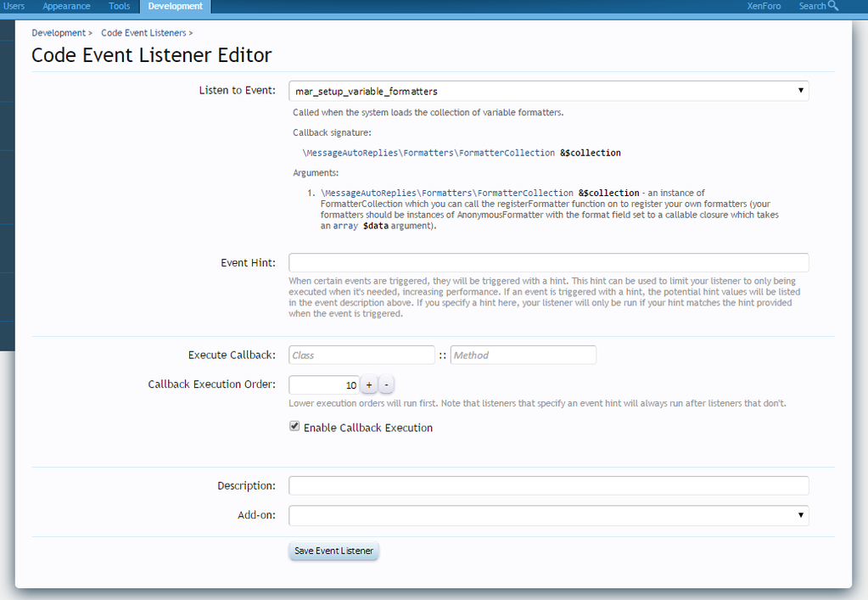The width and height of the screenshot is (868, 600).
Task: Click the callback Method input field
Action: 523,355
